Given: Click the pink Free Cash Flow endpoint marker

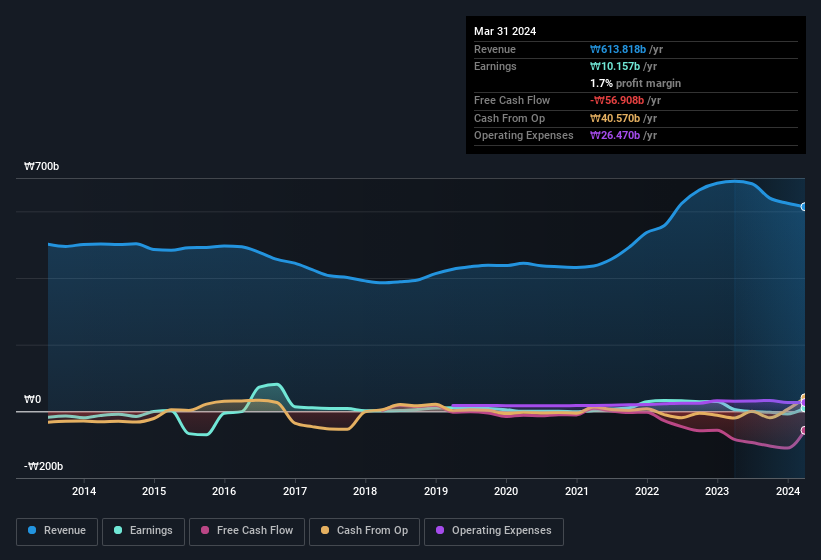Looking at the screenshot, I should click(804, 431).
